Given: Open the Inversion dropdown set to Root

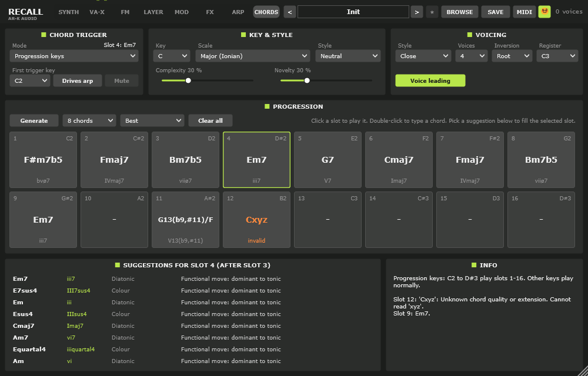Looking at the screenshot, I should point(512,56).
